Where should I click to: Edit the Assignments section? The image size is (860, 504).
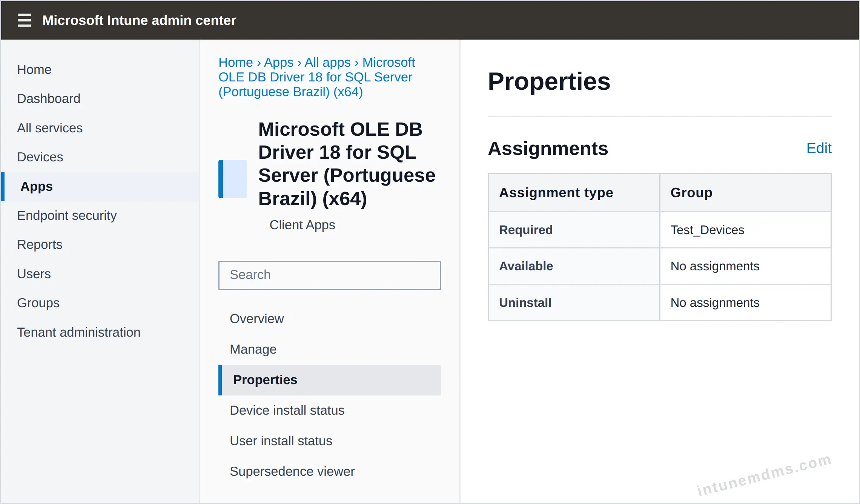[x=819, y=148]
